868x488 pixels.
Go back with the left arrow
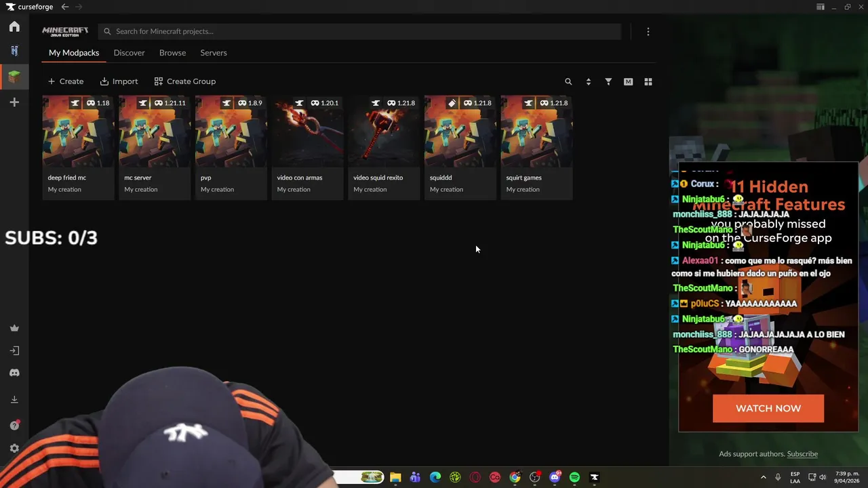point(65,7)
